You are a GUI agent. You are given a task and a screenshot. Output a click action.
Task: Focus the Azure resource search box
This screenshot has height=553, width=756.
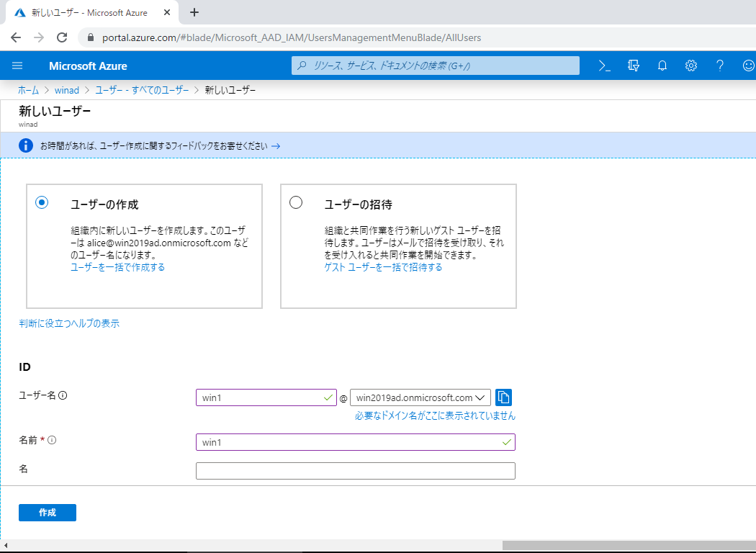(436, 66)
